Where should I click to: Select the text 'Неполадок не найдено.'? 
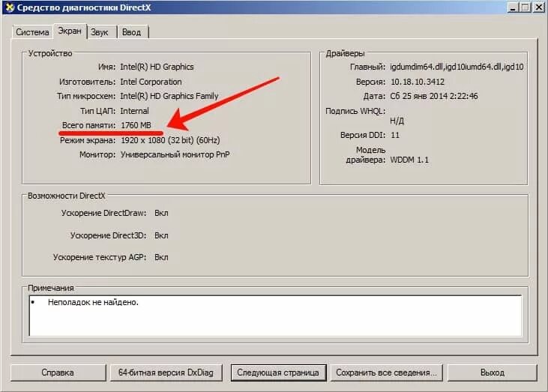(x=93, y=302)
